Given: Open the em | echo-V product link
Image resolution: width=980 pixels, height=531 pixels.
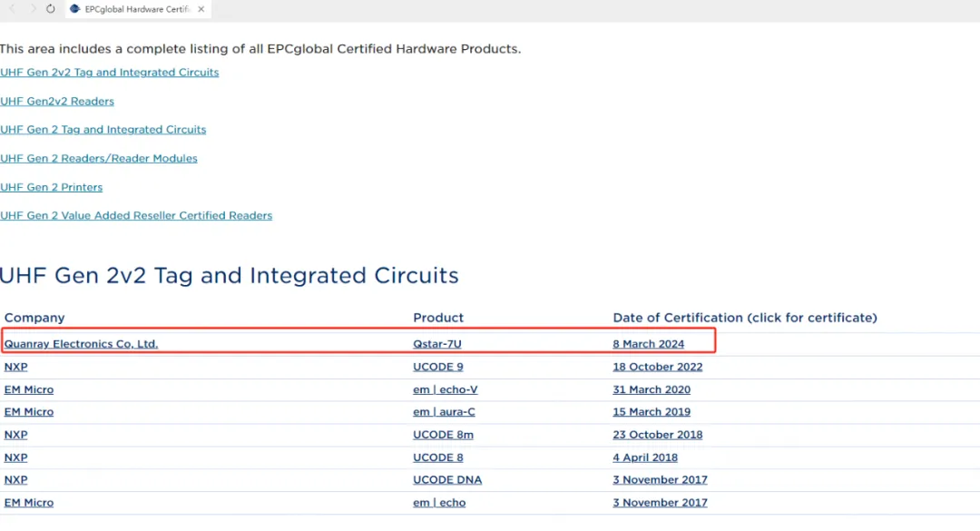Looking at the screenshot, I should 445,389.
